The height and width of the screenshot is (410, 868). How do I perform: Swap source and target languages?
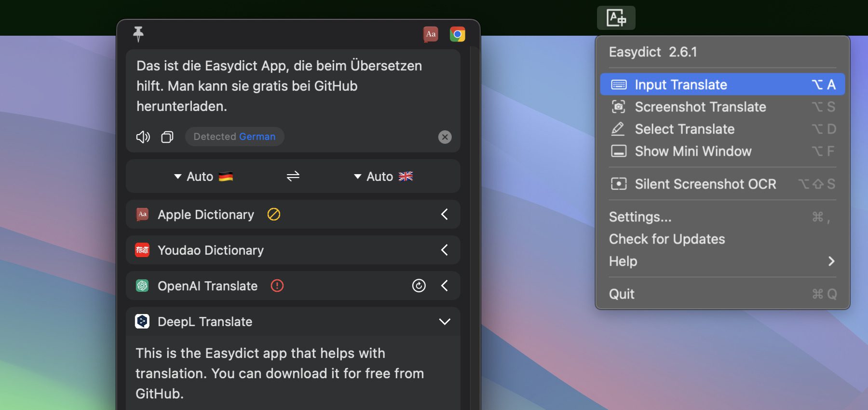(293, 177)
